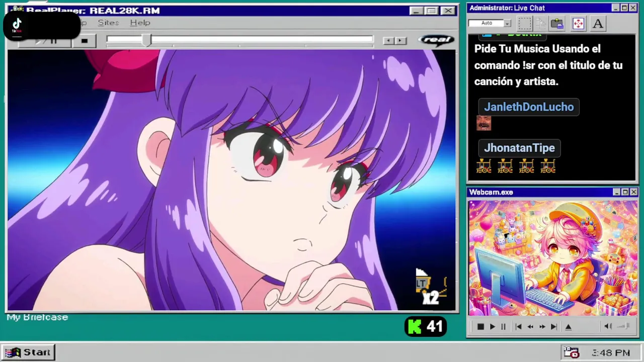The width and height of the screenshot is (644, 362).
Task: Click the 3:48 PM taskbar clock
Action: click(611, 353)
